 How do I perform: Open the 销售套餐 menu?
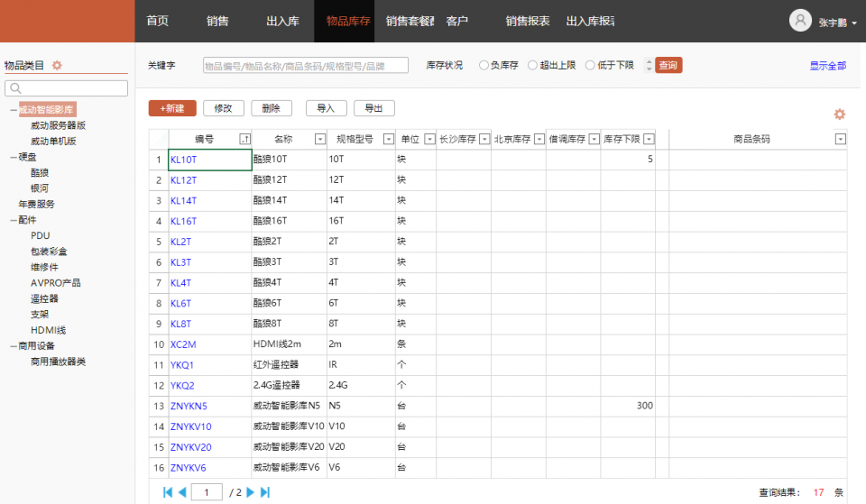pos(410,21)
